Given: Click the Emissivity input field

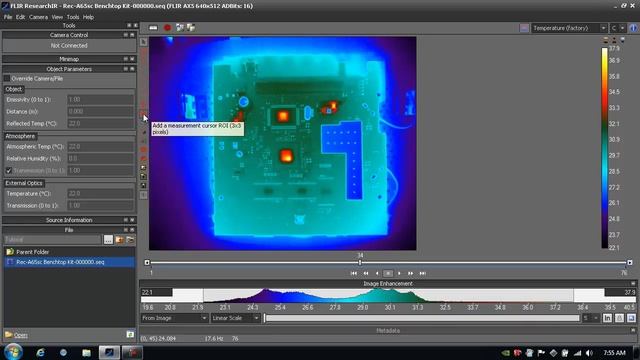Looking at the screenshot, I should coord(100,100).
